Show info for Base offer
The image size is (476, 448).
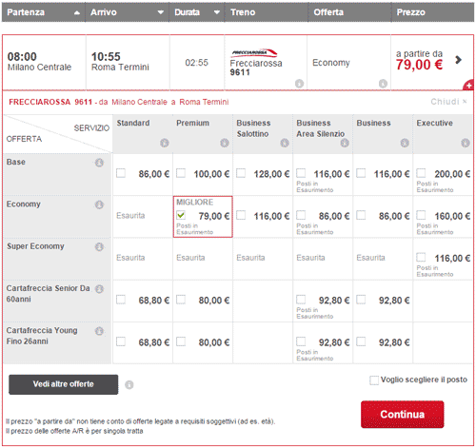(x=99, y=163)
